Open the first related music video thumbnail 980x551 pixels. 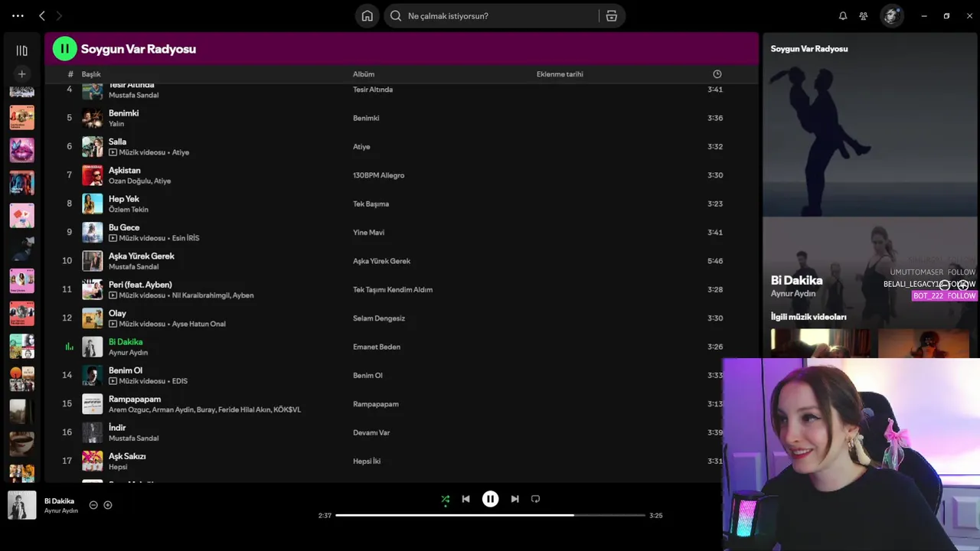click(x=820, y=343)
